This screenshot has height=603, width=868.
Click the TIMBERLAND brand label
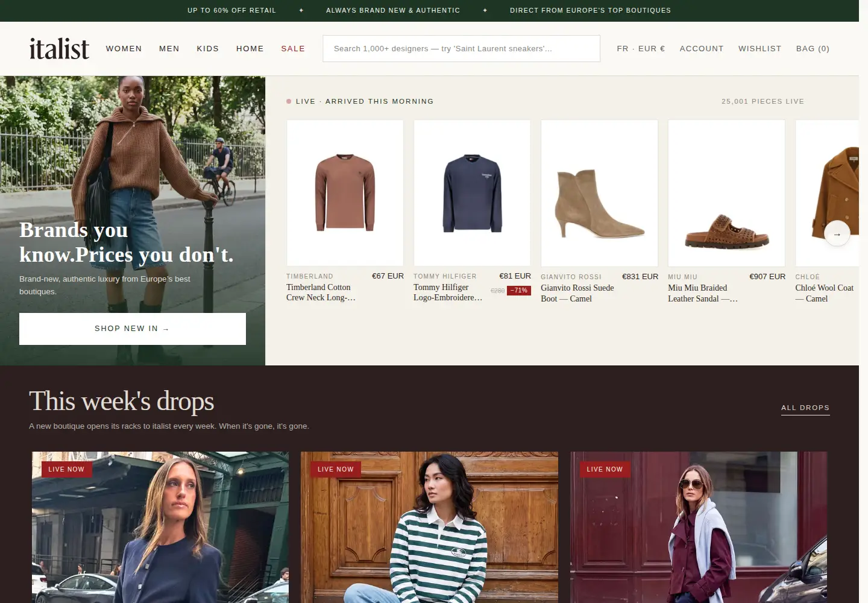coord(310,277)
